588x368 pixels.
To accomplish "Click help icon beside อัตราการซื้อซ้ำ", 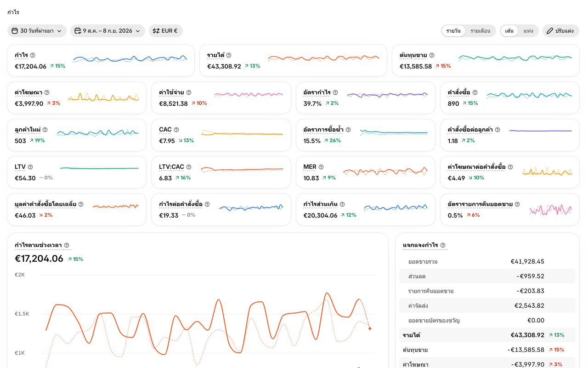I will pyautogui.click(x=348, y=130).
